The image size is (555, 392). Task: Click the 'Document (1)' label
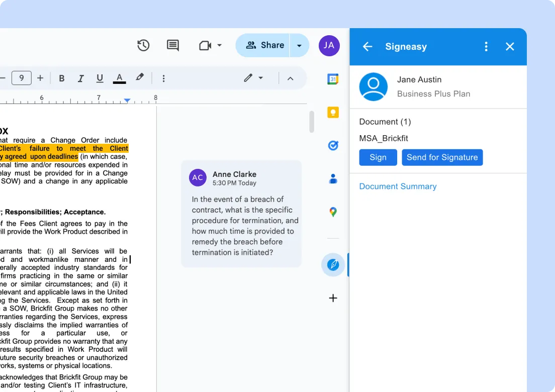pyautogui.click(x=385, y=122)
